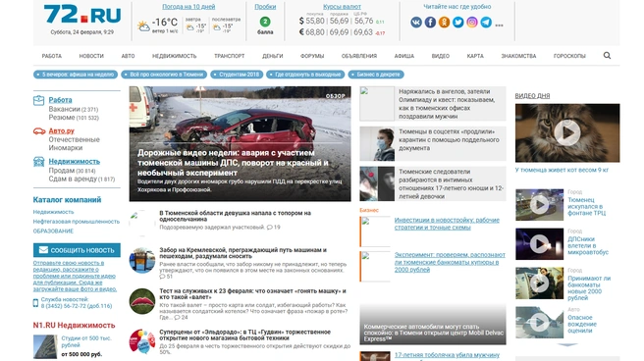Open the main crashed red car article image
644x361 pixels.
click(x=240, y=143)
